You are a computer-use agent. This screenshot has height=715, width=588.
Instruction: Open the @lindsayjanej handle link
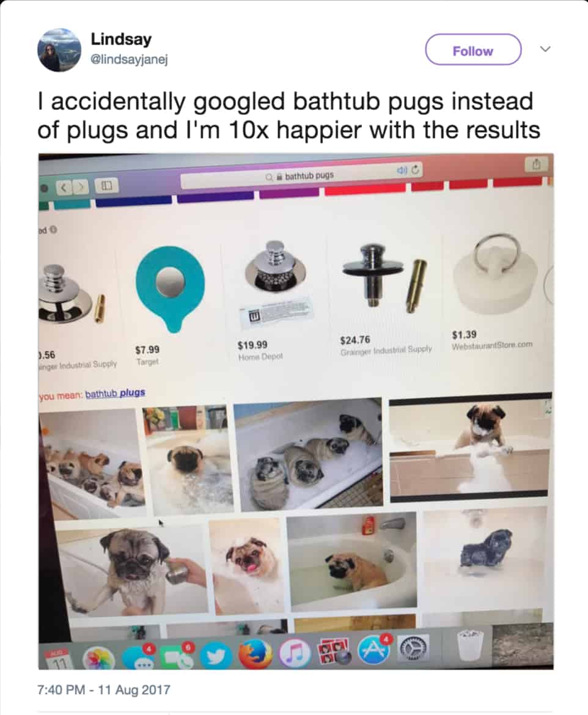(x=130, y=60)
